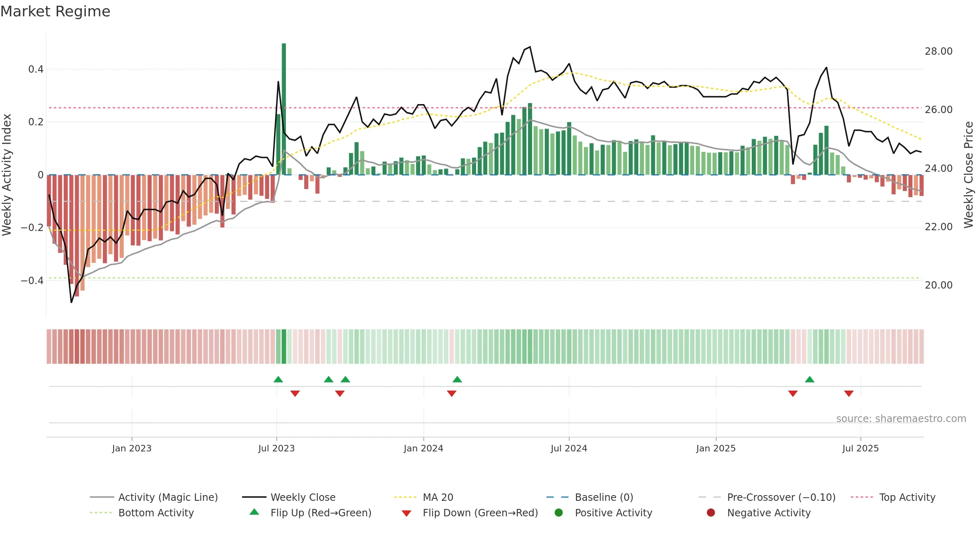
Task: Click the −0.4 activity axis tick
Action: pyautogui.click(x=32, y=280)
